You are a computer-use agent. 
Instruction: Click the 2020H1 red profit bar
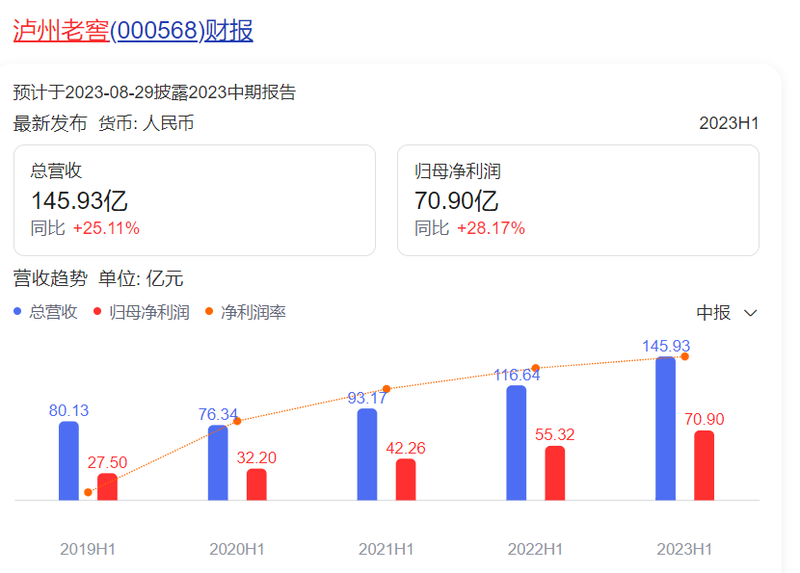pos(257,484)
